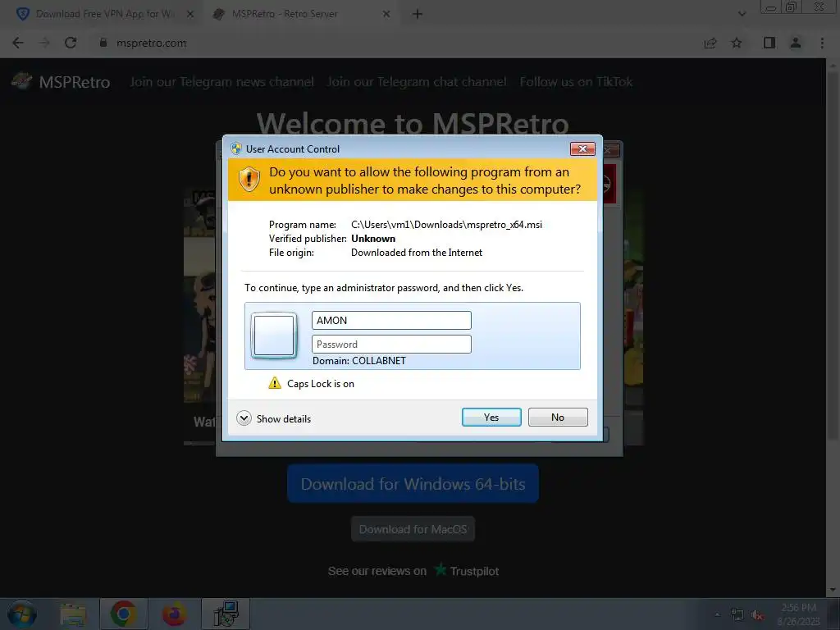The width and height of the screenshot is (840, 630).
Task: Click Download for Windows 64-bits button
Action: [413, 484]
